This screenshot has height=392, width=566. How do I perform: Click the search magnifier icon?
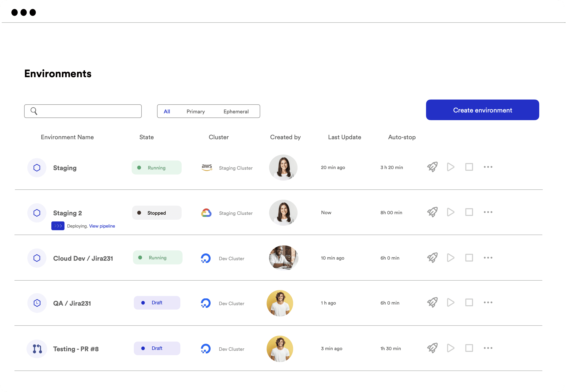coord(34,111)
